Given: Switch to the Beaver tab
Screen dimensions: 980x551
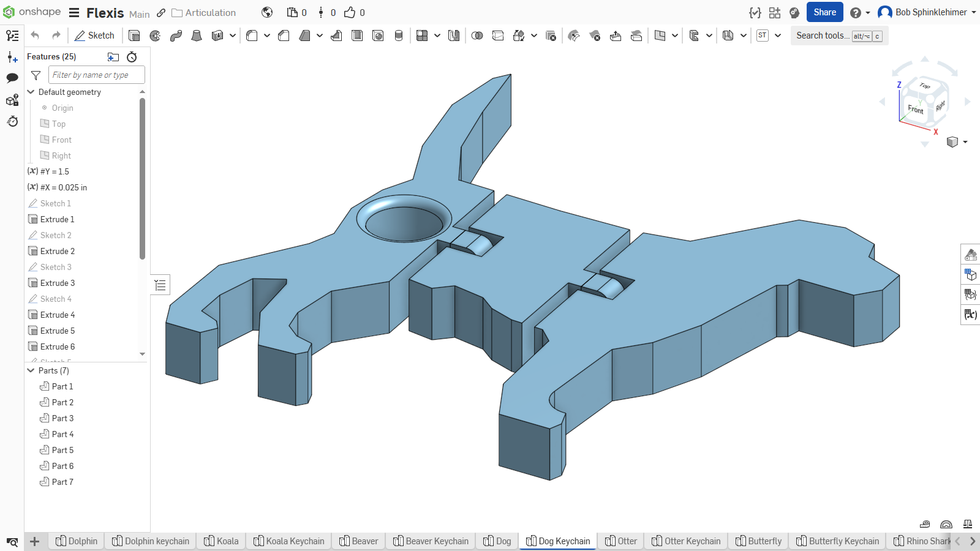Looking at the screenshot, I should point(359,541).
